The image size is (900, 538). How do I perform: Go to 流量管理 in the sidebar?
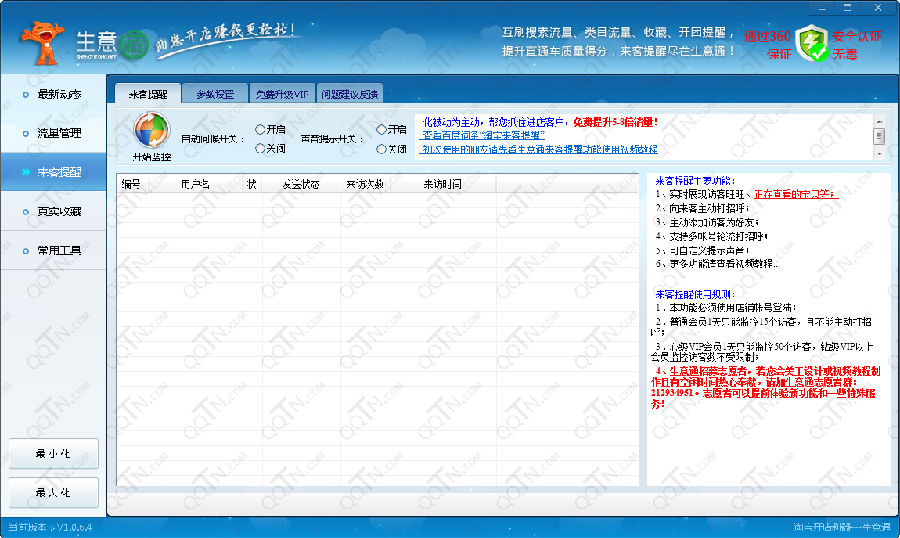coord(54,133)
